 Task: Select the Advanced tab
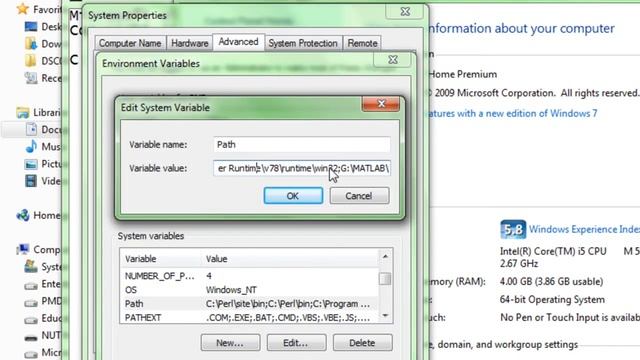(238, 42)
